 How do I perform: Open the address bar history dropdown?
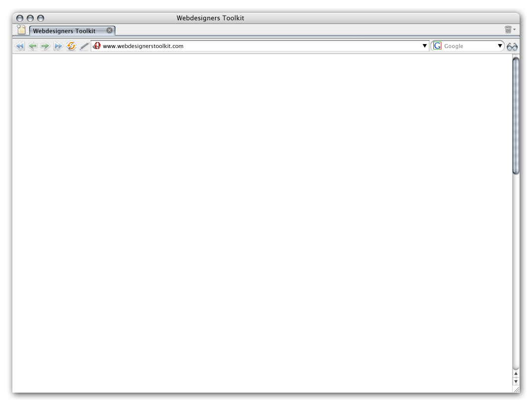point(425,46)
